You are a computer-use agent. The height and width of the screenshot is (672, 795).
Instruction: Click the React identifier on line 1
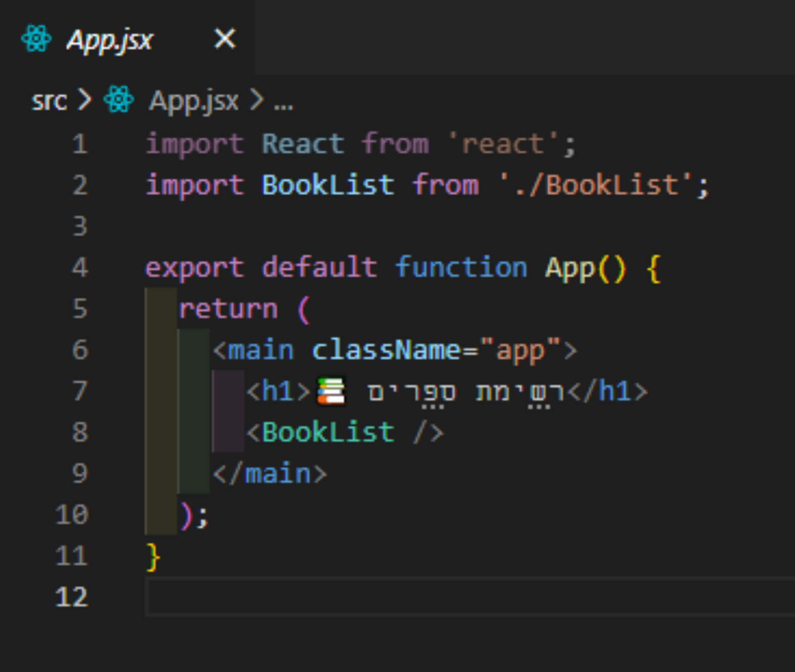coord(303,144)
